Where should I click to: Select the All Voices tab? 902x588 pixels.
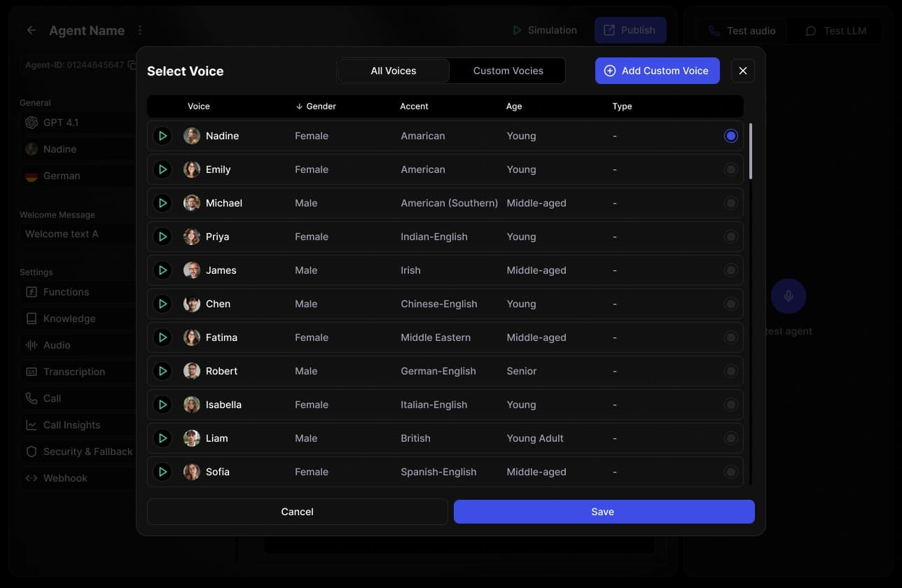click(x=394, y=71)
